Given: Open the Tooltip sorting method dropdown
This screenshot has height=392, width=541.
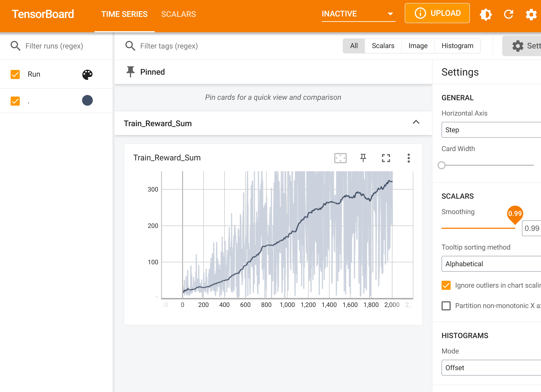Looking at the screenshot, I should coord(491,264).
